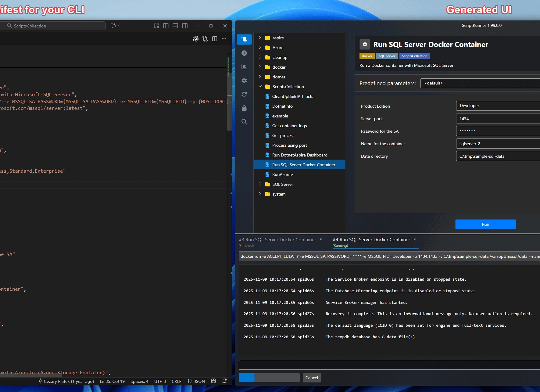Open the vault lock sidebar icon

pyautogui.click(x=244, y=108)
